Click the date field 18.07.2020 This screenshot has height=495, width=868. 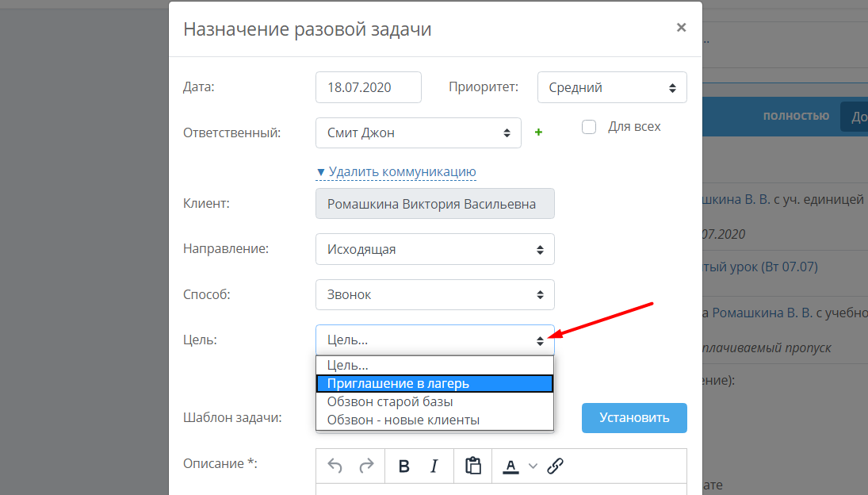[368, 87]
